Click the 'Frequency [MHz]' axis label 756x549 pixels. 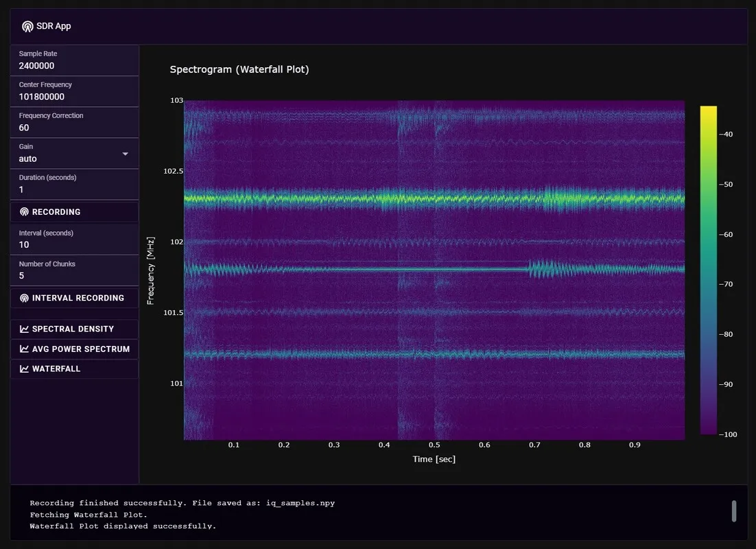click(x=150, y=270)
